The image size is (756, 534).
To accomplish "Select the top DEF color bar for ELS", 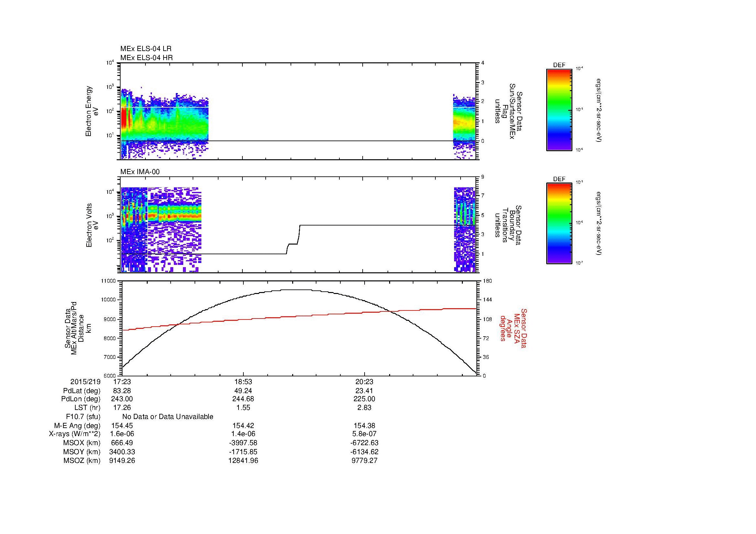I will coord(559,110).
